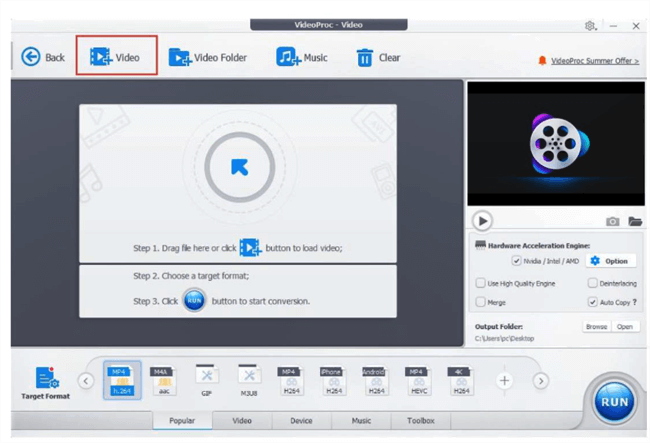
Task: Browse for an output folder
Action: (596, 327)
